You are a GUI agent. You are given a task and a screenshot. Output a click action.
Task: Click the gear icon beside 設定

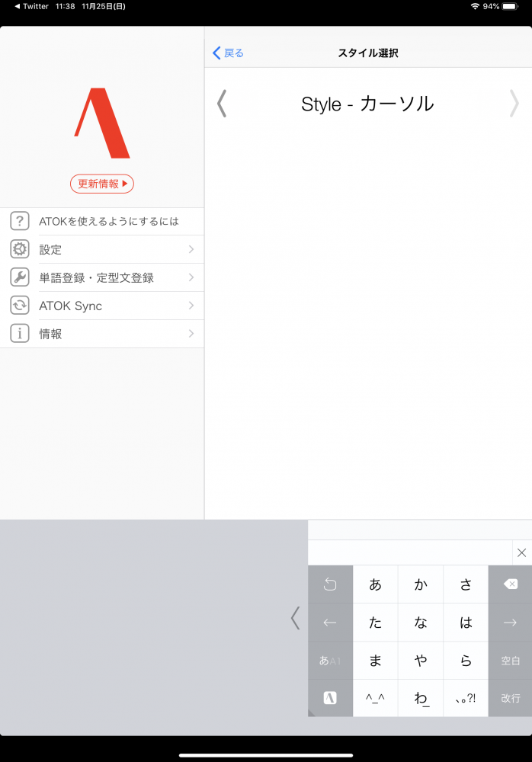tap(20, 249)
